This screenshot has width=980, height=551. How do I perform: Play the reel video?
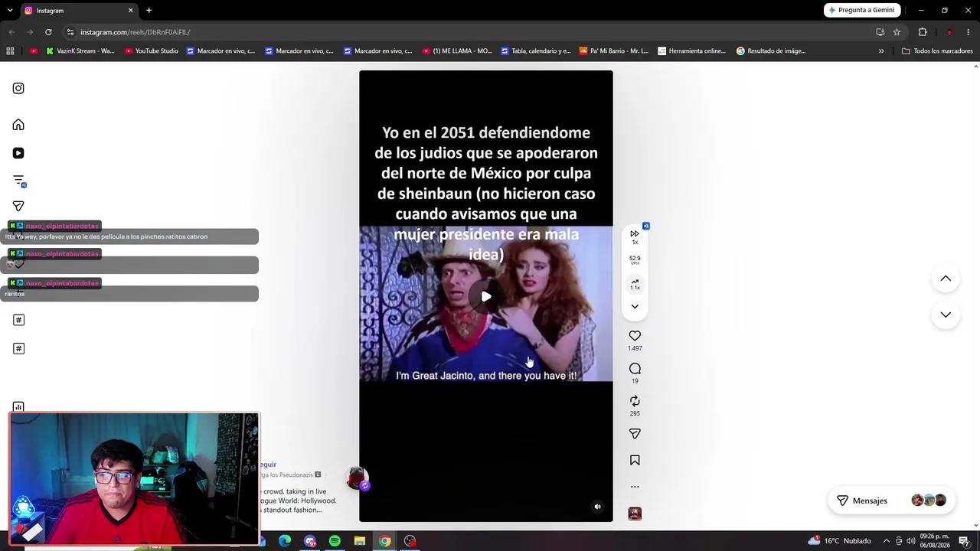486,296
